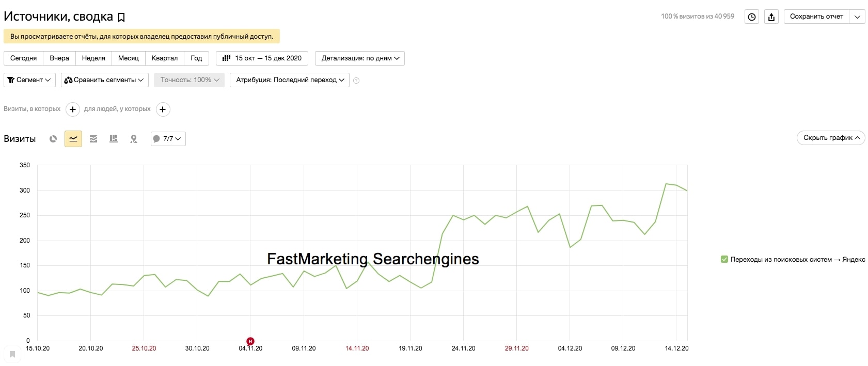Screen dimensions: 868x366
Task: Bookmark the report next to the title
Action: 121,18
